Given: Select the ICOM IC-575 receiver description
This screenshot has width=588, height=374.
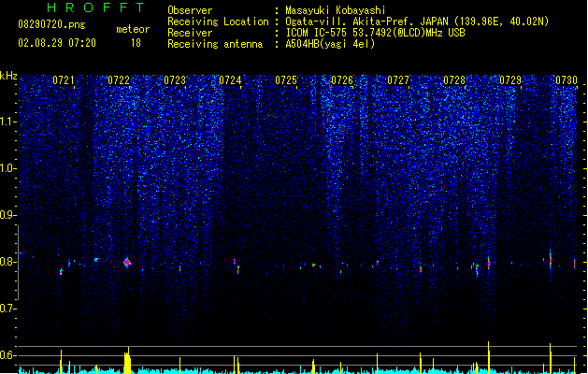Looking at the screenshot, I should pyautogui.click(x=375, y=33).
